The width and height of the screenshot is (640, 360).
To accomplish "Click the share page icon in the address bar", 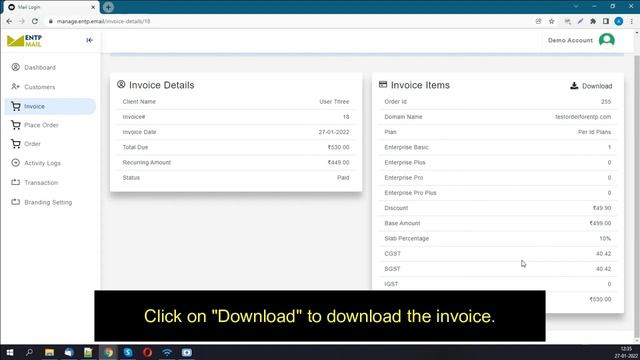I will pos(538,21).
